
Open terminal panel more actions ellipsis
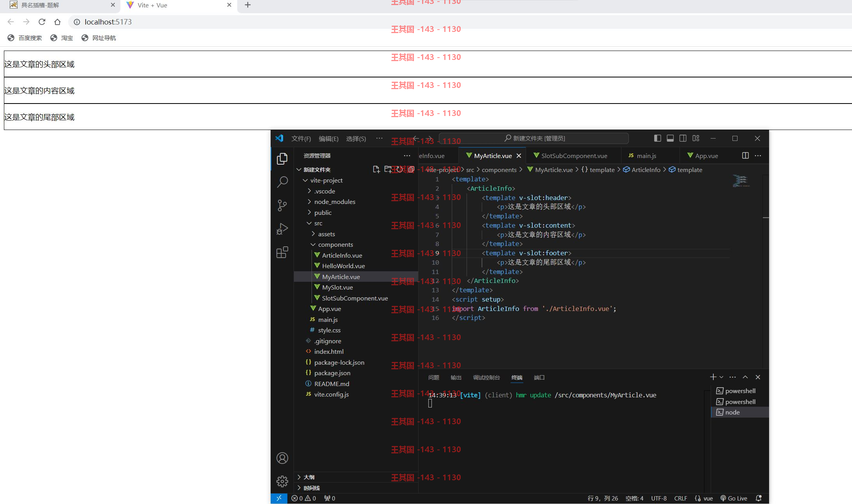coord(732,377)
